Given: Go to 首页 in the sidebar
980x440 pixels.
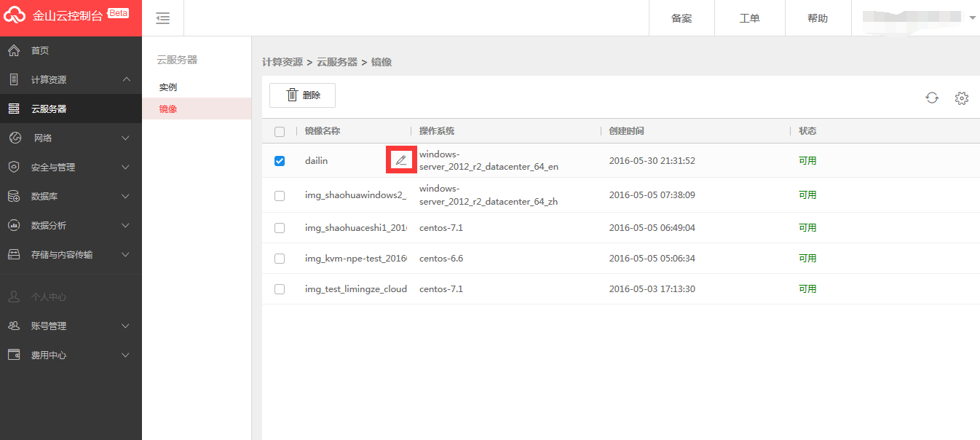Looking at the screenshot, I should [x=40, y=50].
